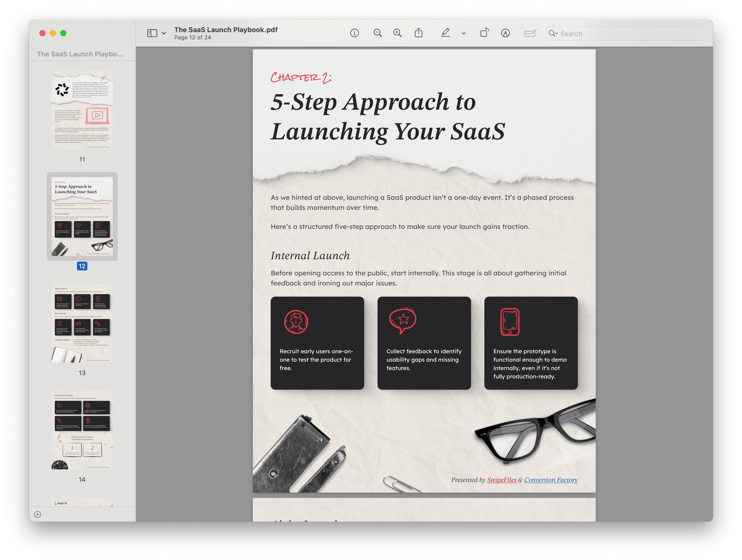
Task: Jump to page 14 thumbnail
Action: [x=82, y=430]
